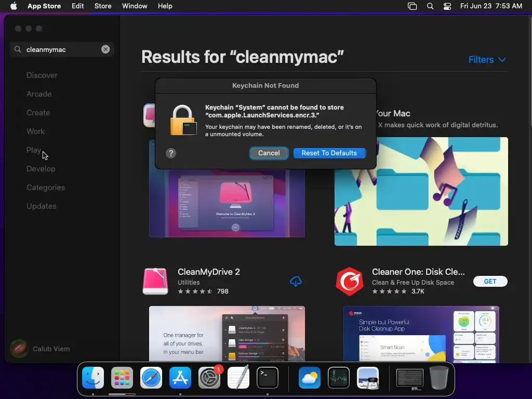532x399 pixels.
Task: Open Finder from the dock
Action: (x=93, y=378)
